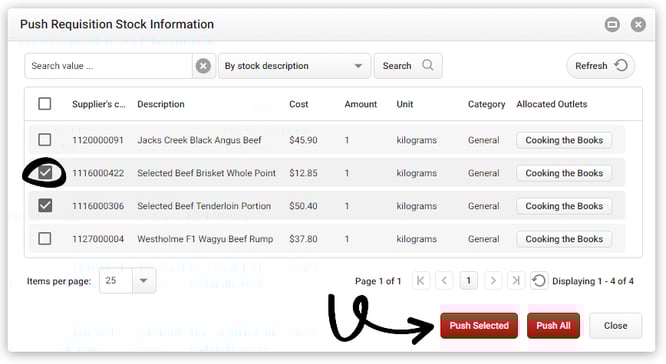
Task: Toggle the select-all header checkbox
Action: coord(45,104)
